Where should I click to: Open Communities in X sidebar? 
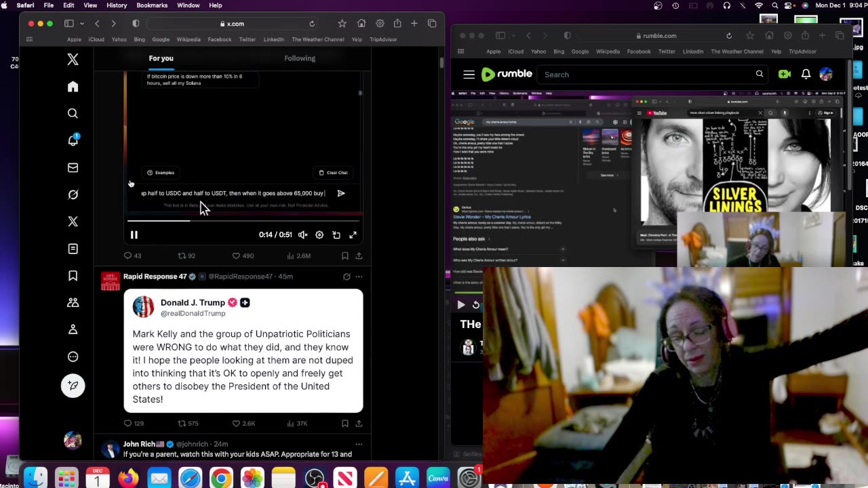(x=73, y=303)
